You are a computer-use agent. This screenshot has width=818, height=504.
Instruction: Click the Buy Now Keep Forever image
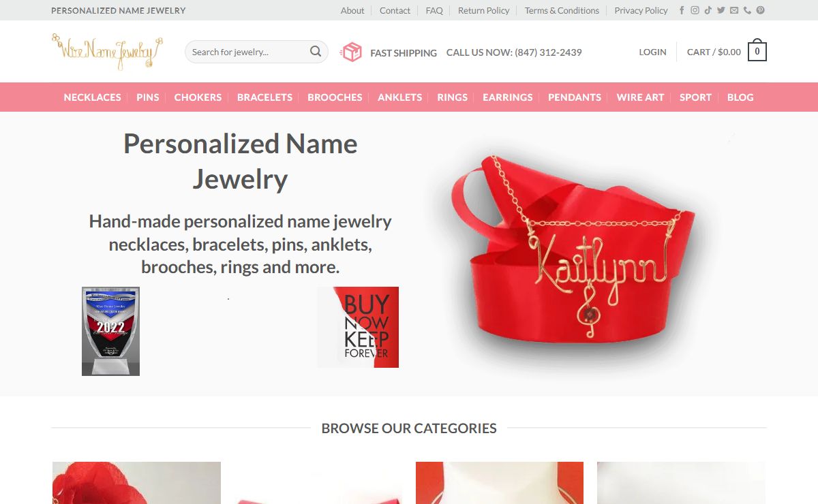click(x=358, y=327)
